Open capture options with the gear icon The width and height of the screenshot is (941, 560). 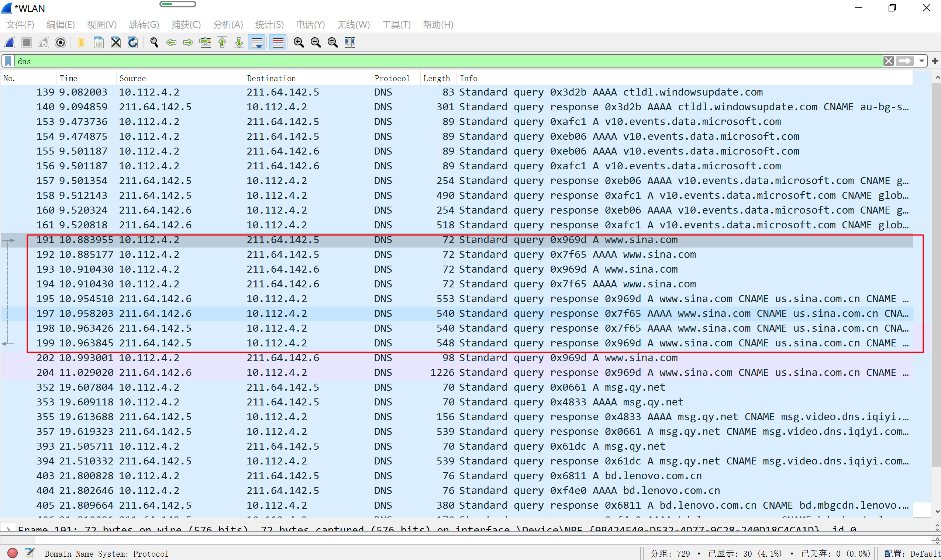(x=61, y=42)
